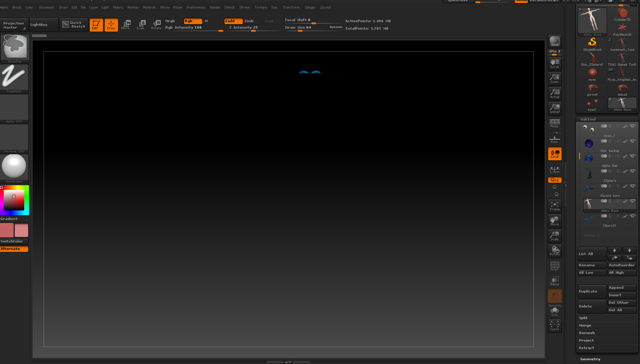The width and height of the screenshot is (640, 364).
Task: Set canvas to Actual size
Action: (x=555, y=94)
